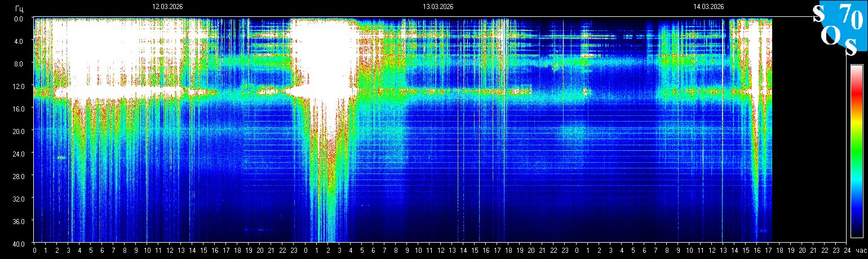Click the 28.0 frequency axis mark
This screenshot has height=259, width=868.
(x=20, y=176)
